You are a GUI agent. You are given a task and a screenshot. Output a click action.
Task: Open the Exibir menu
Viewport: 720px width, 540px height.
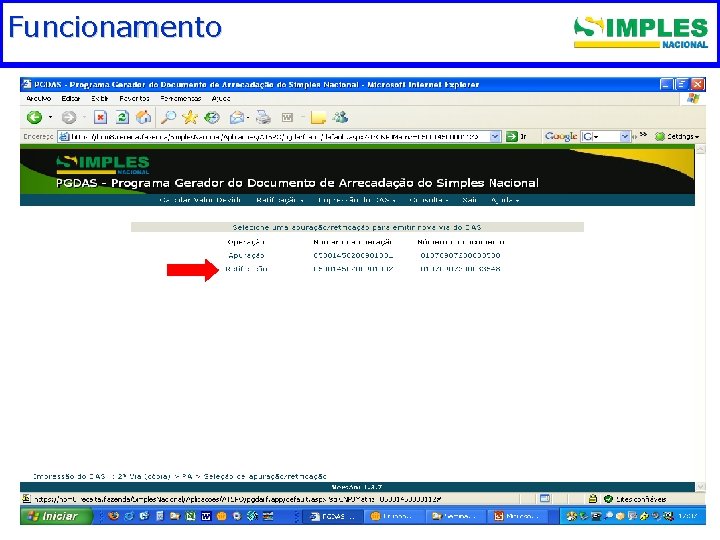100,98
